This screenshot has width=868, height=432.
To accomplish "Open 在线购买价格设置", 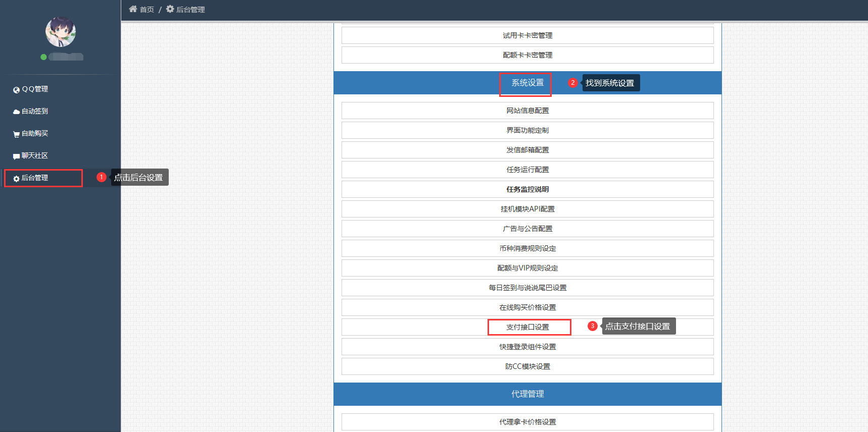I will click(x=527, y=307).
